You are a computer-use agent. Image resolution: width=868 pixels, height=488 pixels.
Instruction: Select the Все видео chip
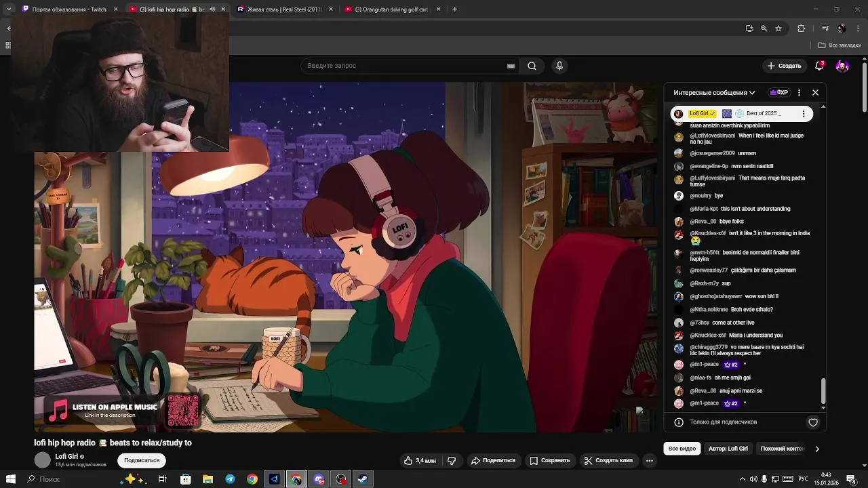682,449
